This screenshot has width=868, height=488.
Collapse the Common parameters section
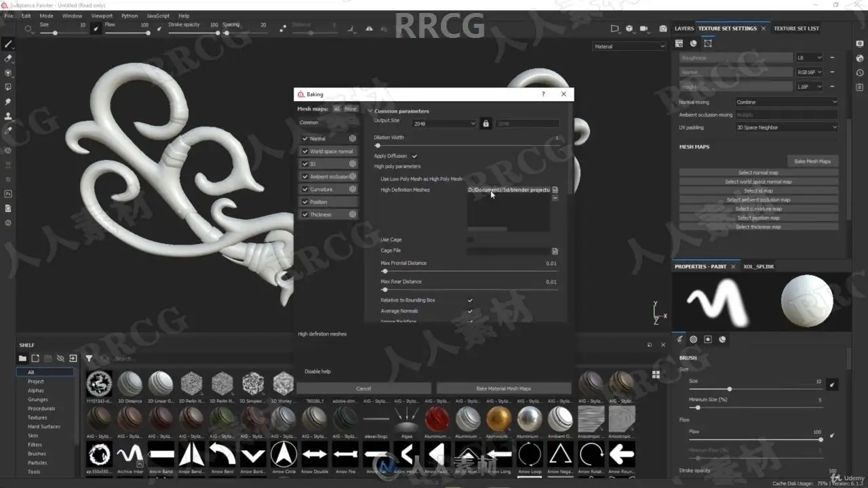pos(370,110)
